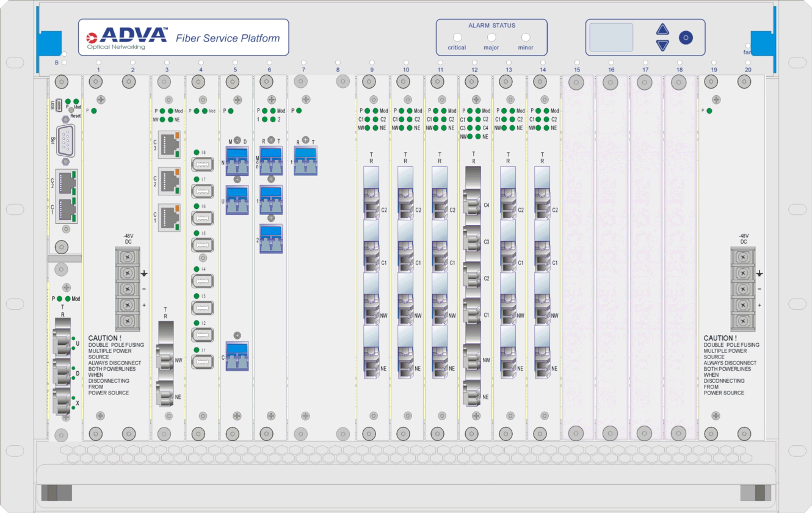Click the minor alarm status indicator
This screenshot has height=513, width=812.
[525, 37]
